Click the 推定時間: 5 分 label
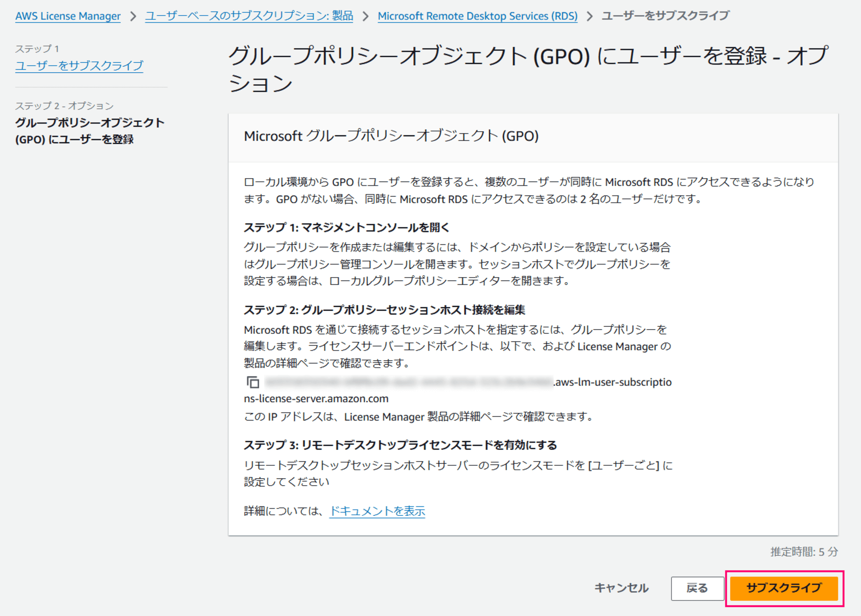Image resolution: width=861 pixels, height=616 pixels. coord(804,552)
